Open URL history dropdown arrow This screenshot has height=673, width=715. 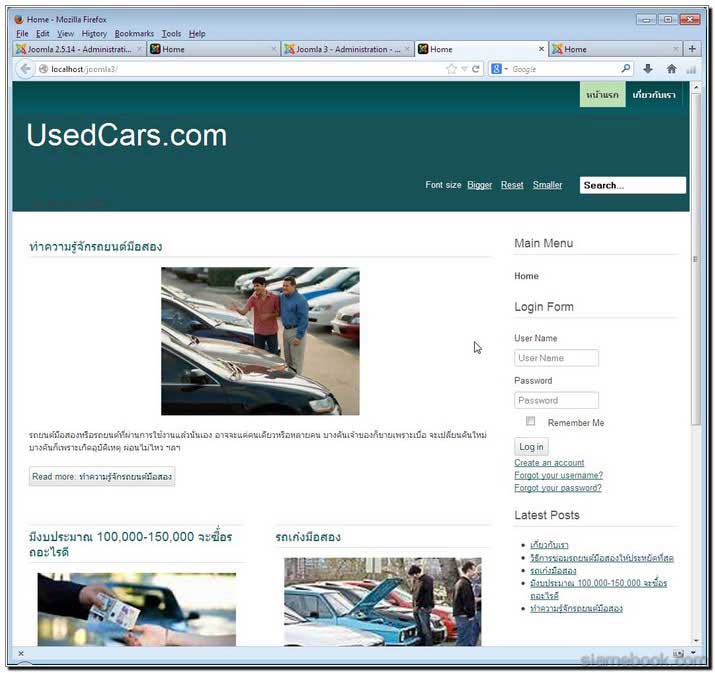pyautogui.click(x=464, y=69)
